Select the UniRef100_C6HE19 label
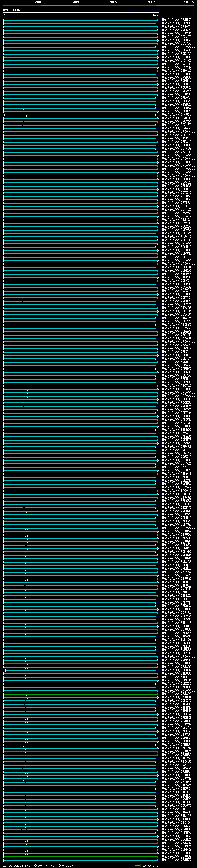 [x=177, y=599]
